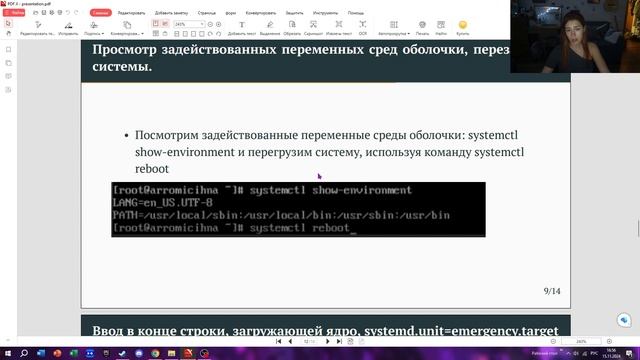Open the notification center icon

click(630, 353)
